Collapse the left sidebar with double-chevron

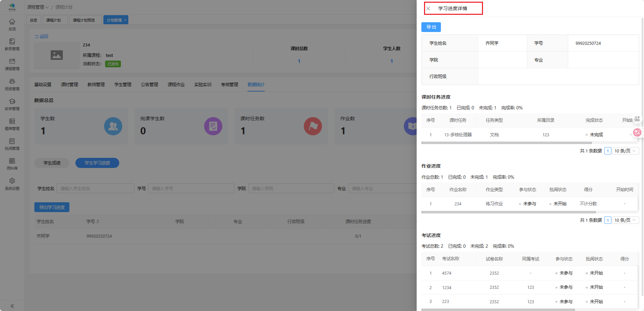tap(12, 306)
